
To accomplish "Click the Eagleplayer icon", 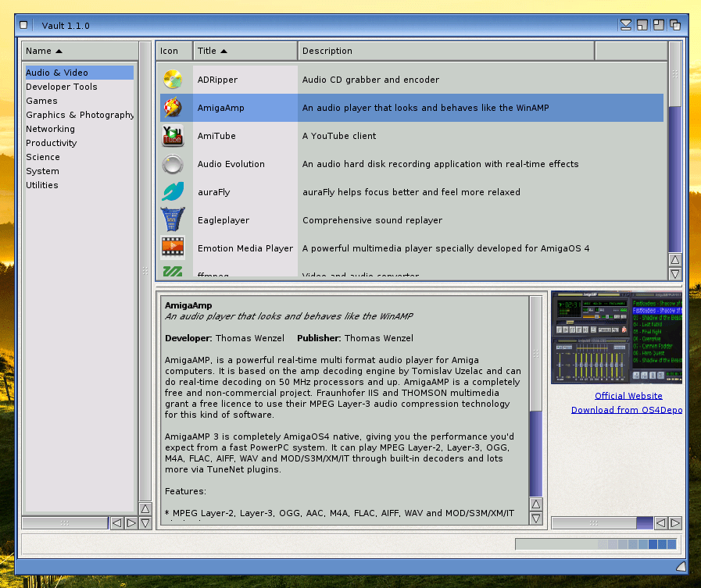I will 173,220.
